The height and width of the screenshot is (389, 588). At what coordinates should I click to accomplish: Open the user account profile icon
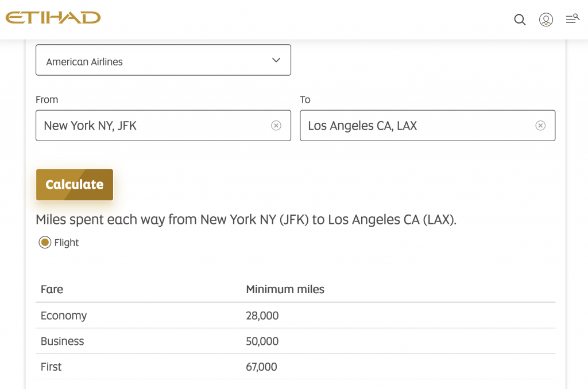click(x=546, y=20)
